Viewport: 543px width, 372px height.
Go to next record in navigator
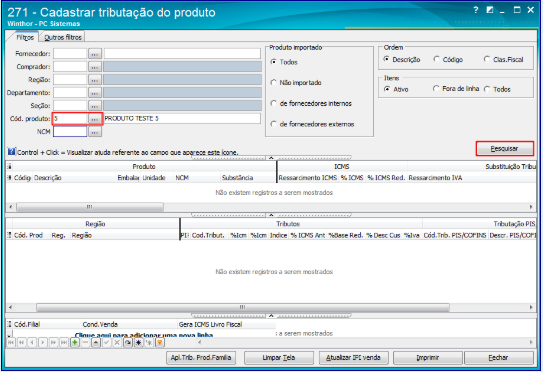[43, 343]
